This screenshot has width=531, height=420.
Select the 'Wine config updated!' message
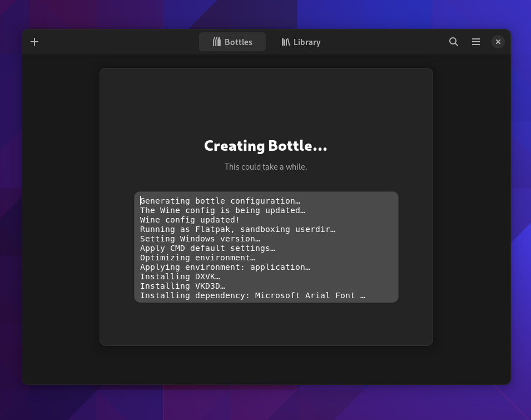click(190, 220)
